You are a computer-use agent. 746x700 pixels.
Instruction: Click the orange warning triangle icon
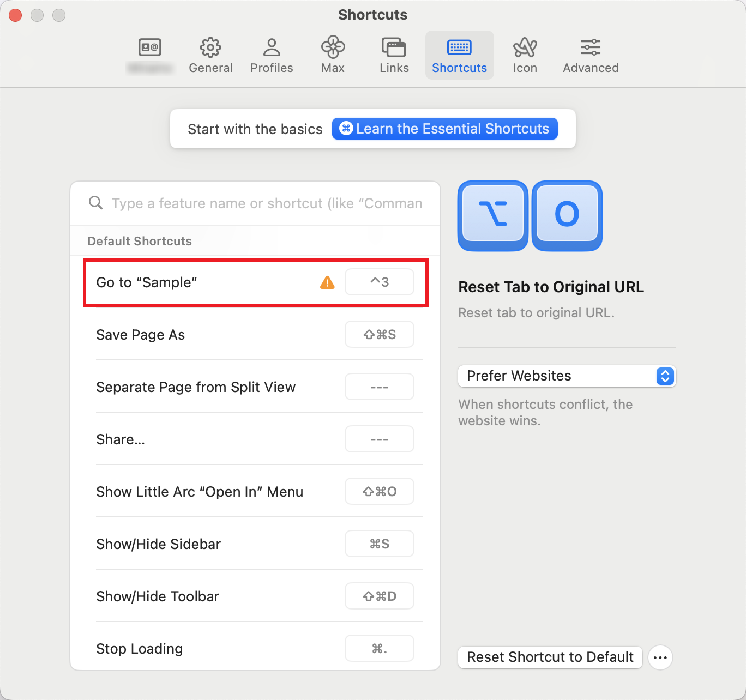tap(327, 282)
